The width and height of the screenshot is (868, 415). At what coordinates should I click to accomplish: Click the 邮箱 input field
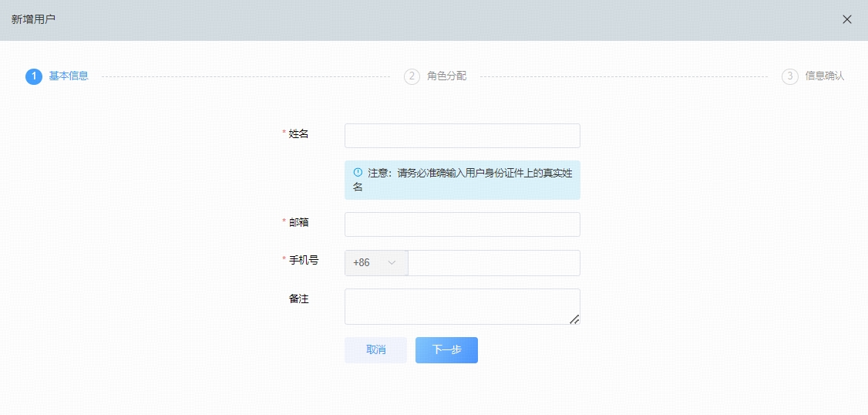(x=463, y=224)
